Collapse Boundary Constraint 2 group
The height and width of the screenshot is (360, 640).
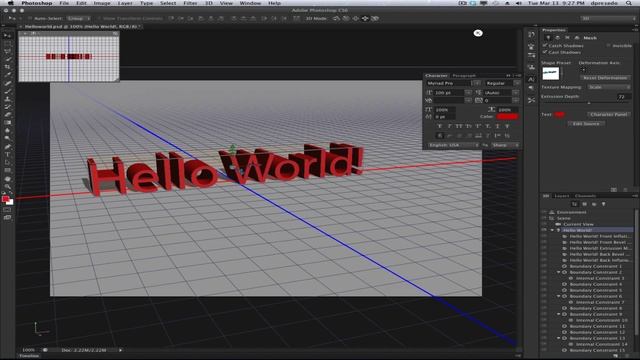tap(558, 272)
